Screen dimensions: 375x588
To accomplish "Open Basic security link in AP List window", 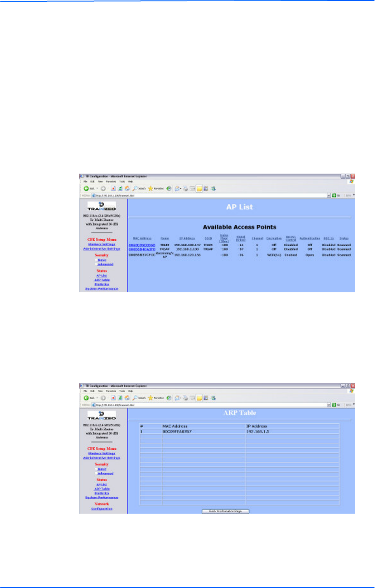I will (101, 260).
